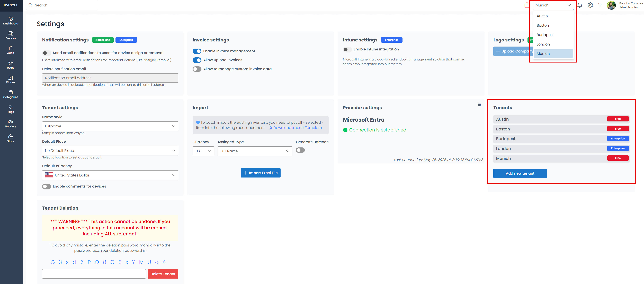Open Default currency United States Dollar dropdown

[x=110, y=175]
